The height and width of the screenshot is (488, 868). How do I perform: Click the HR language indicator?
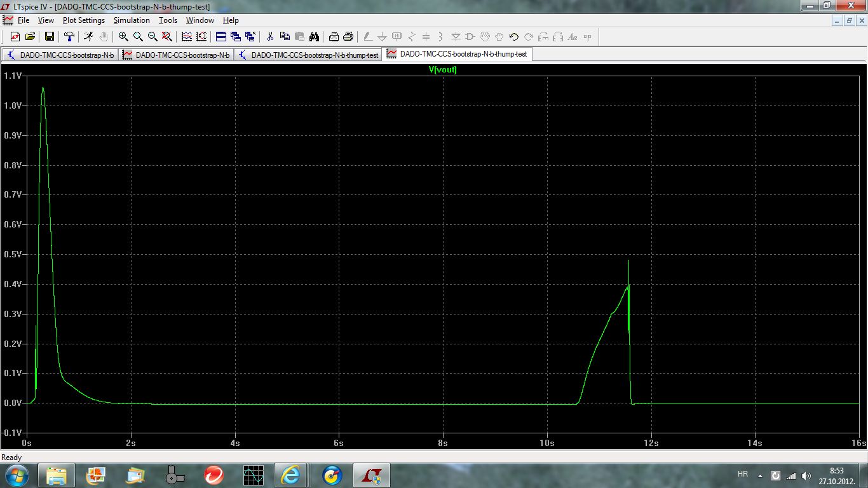point(743,474)
